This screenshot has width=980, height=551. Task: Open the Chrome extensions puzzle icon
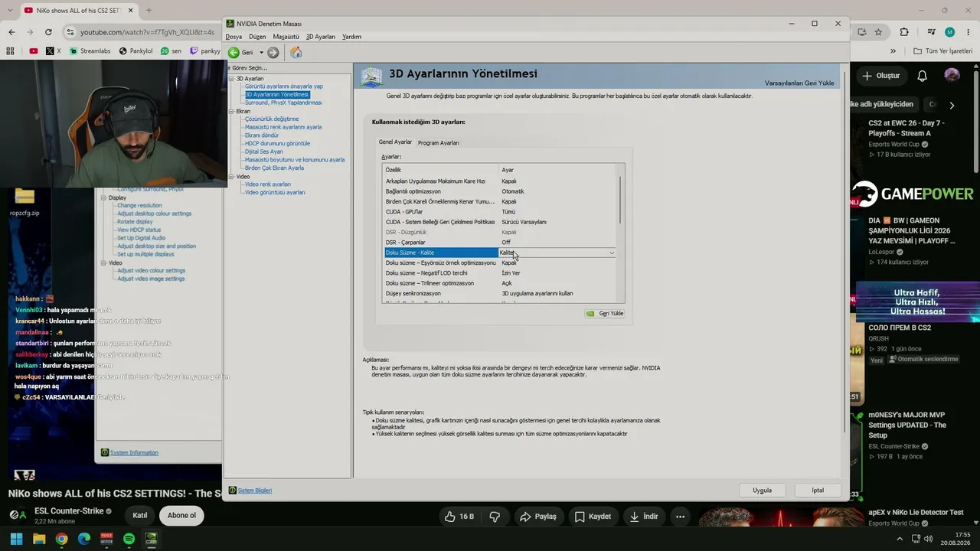coord(904,32)
